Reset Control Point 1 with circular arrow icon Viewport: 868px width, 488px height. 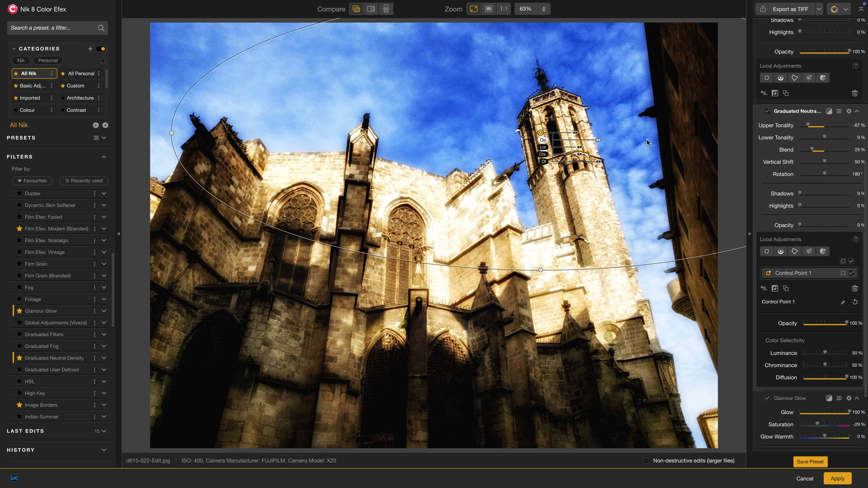tap(855, 302)
